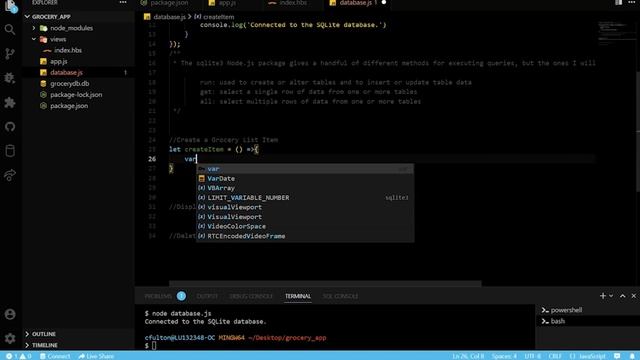Open app.js in the explorer
The image size is (640, 360).
(59, 61)
